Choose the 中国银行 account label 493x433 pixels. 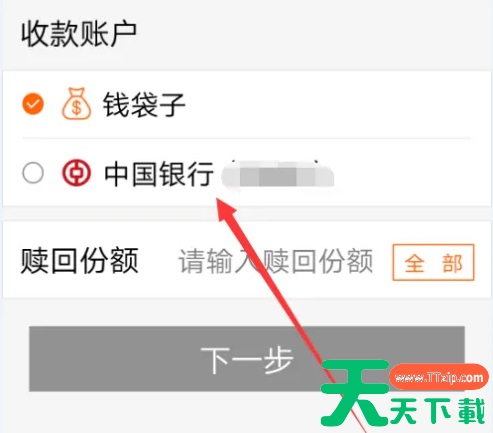159,174
